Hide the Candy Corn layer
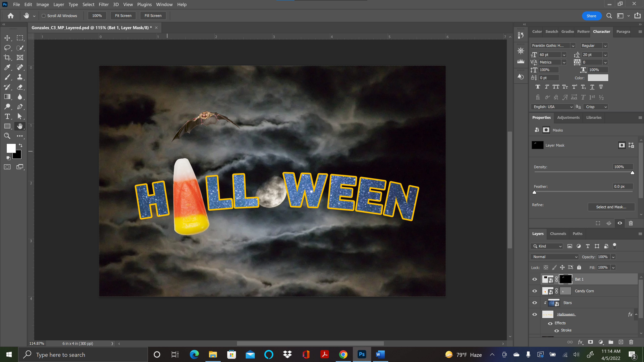644x362 pixels. point(534,291)
